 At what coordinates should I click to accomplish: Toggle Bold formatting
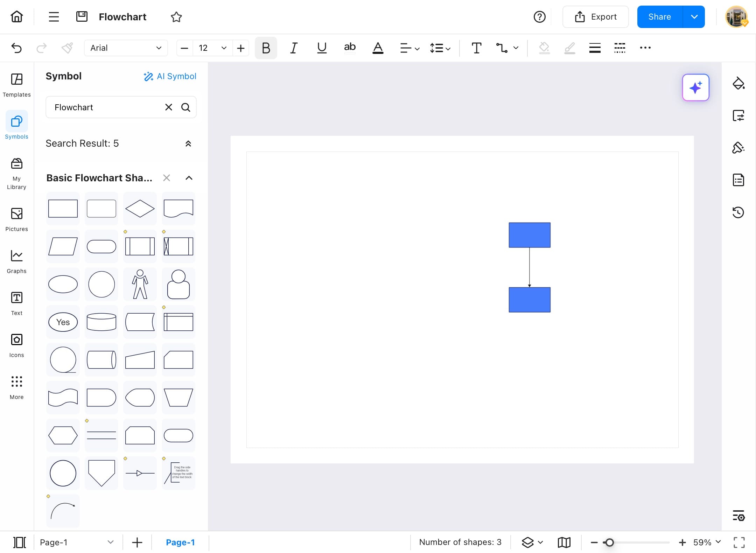tap(266, 48)
